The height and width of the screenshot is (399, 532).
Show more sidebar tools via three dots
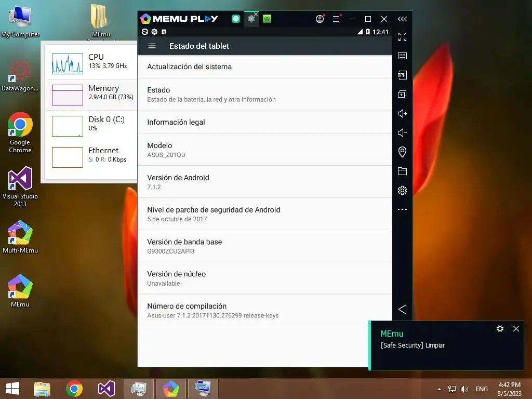402,209
